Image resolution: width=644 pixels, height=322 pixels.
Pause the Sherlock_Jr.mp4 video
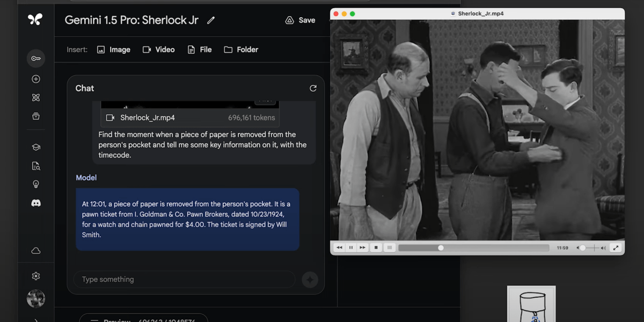[351, 247]
